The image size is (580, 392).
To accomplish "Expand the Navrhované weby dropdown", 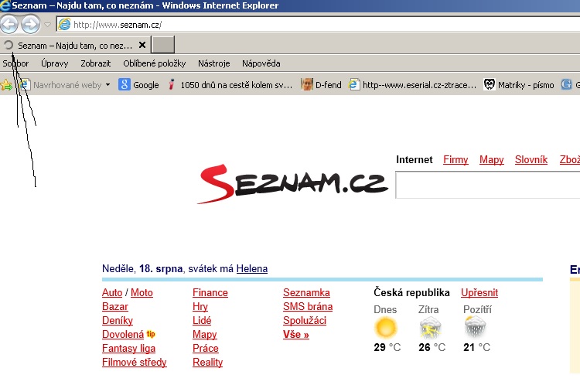I will pyautogui.click(x=107, y=85).
